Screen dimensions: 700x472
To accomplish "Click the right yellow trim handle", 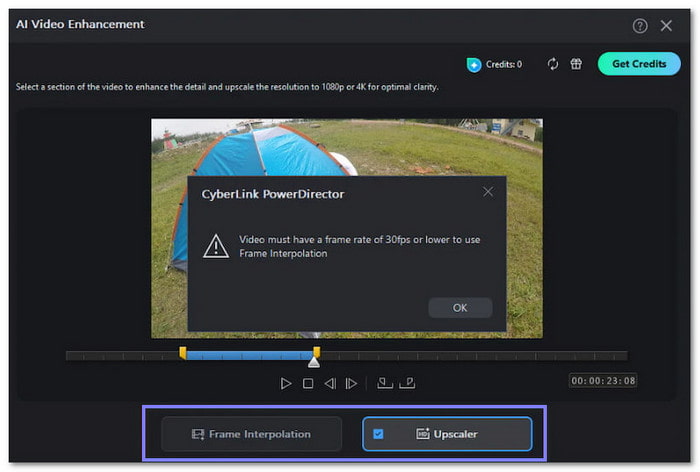I will [x=317, y=351].
